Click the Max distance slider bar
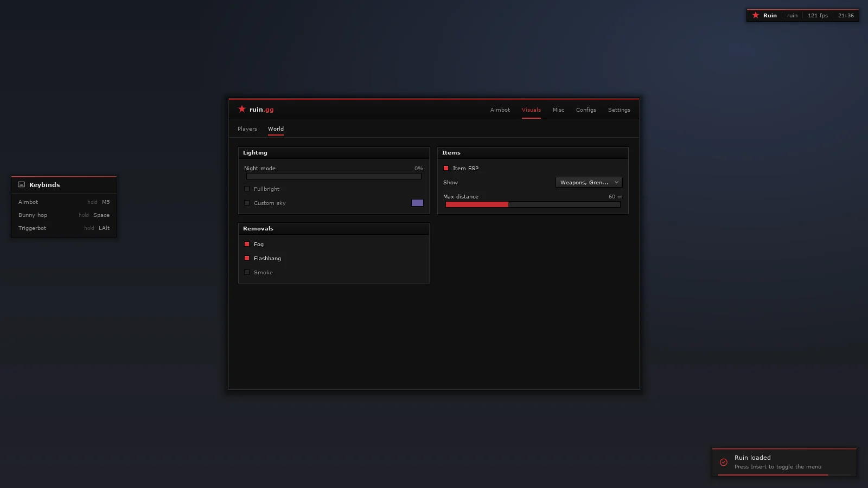 pyautogui.click(x=533, y=204)
